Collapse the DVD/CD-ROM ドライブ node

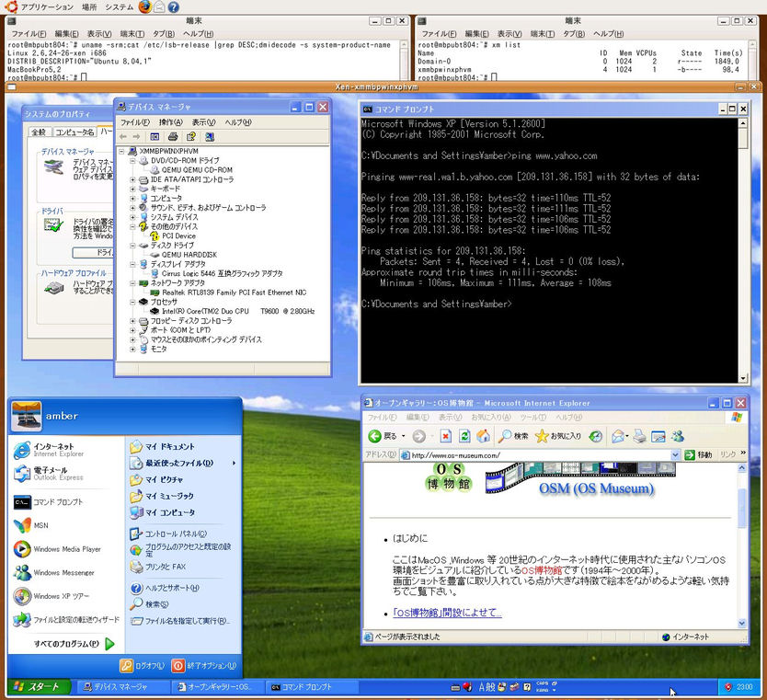pyautogui.click(x=132, y=160)
